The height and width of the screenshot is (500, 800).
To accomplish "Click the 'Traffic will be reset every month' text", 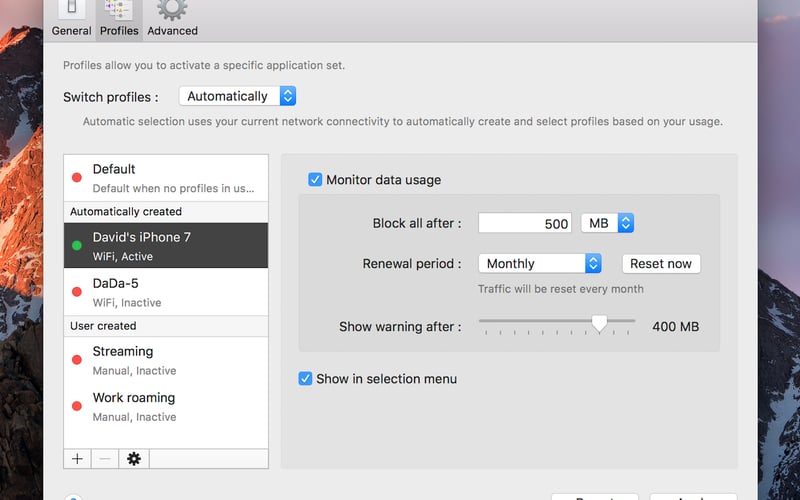I will point(561,289).
